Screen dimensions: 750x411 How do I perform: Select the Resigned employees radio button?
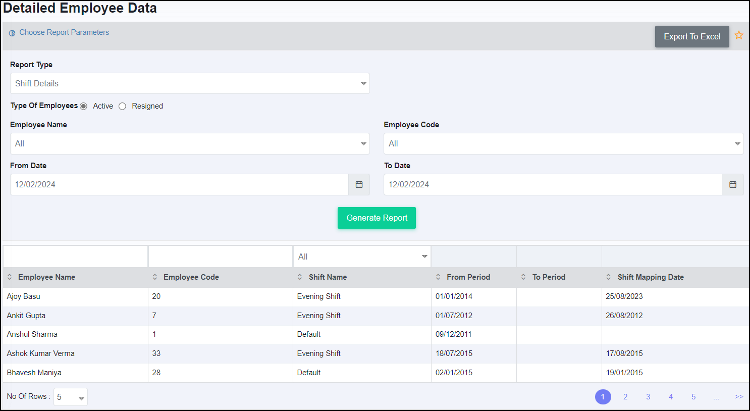point(123,106)
